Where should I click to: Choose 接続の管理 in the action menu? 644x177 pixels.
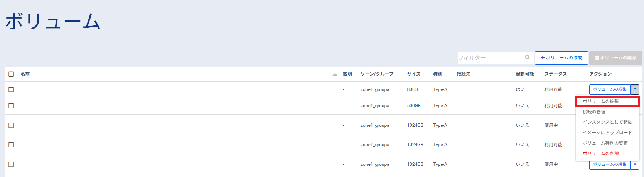[x=594, y=112]
